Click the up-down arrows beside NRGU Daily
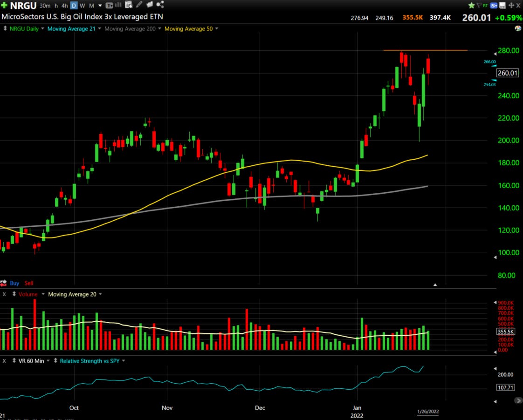This screenshot has width=523, height=420. (x=5, y=29)
